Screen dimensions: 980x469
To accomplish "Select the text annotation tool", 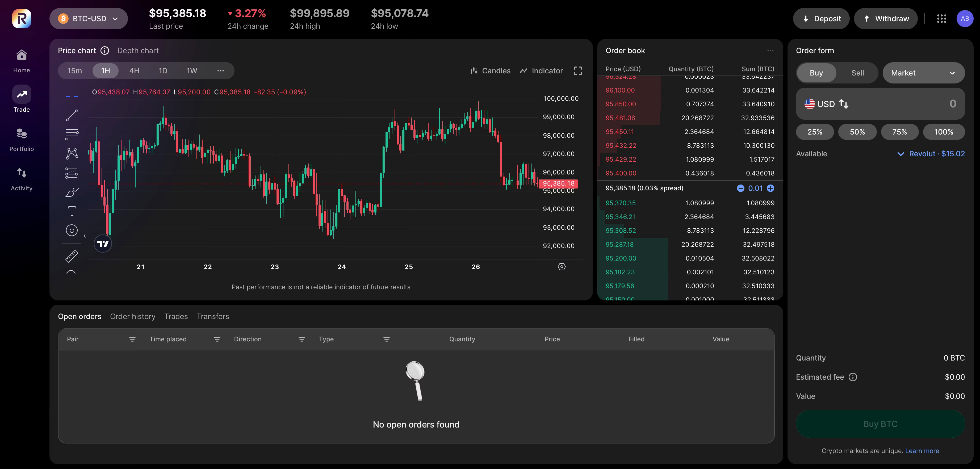I will (72, 211).
